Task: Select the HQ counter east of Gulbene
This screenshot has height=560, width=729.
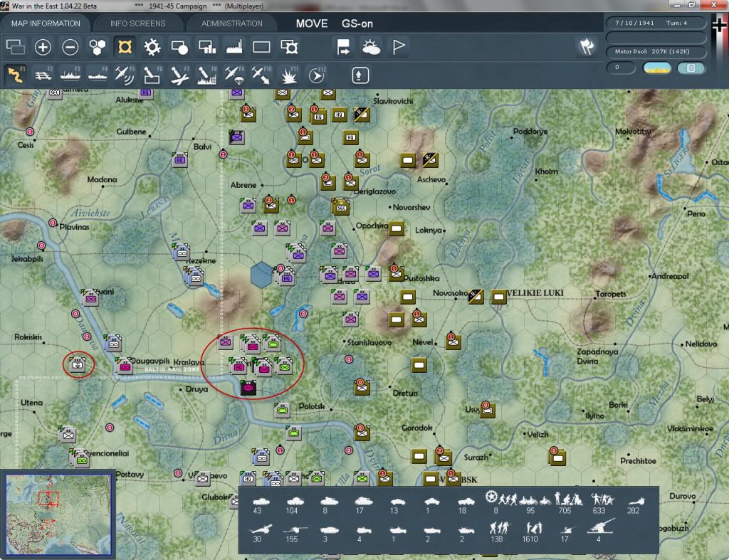Action: point(179,159)
